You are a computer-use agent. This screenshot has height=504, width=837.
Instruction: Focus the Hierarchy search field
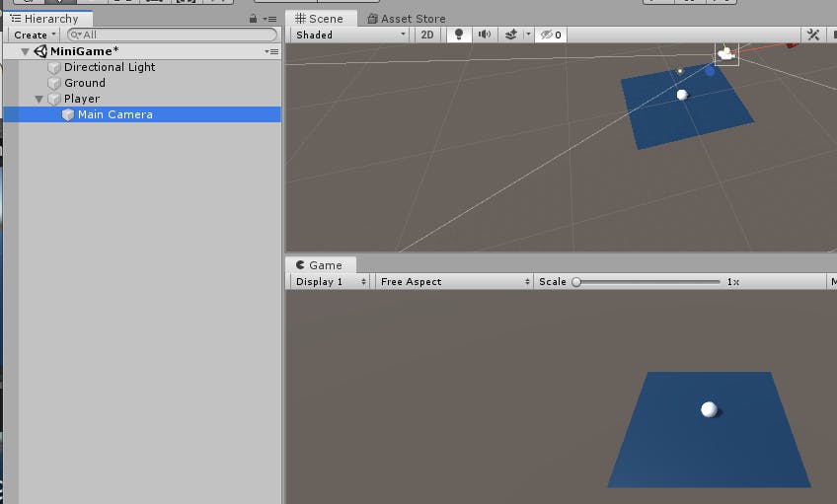(x=172, y=35)
